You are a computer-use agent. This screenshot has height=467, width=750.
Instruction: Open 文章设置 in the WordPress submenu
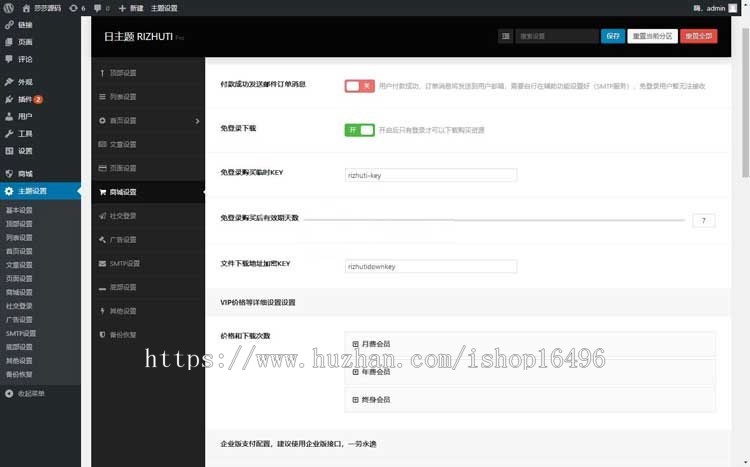[19, 265]
